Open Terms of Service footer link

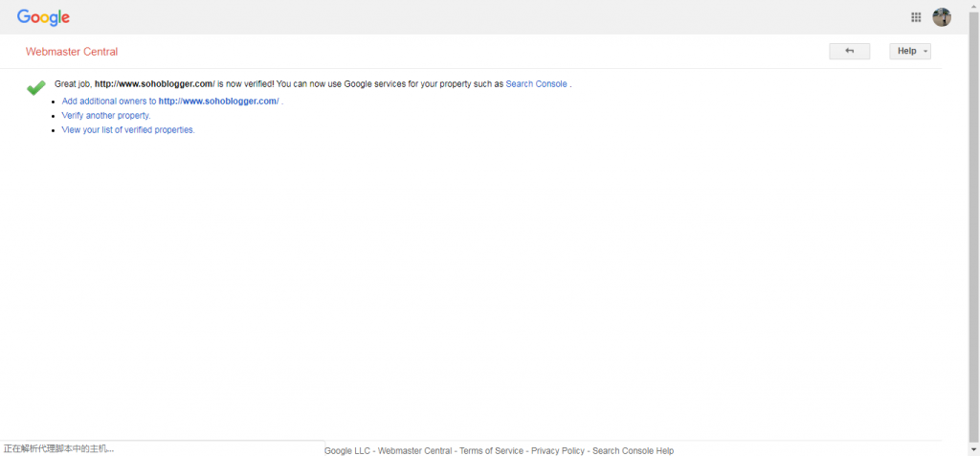[491, 450]
